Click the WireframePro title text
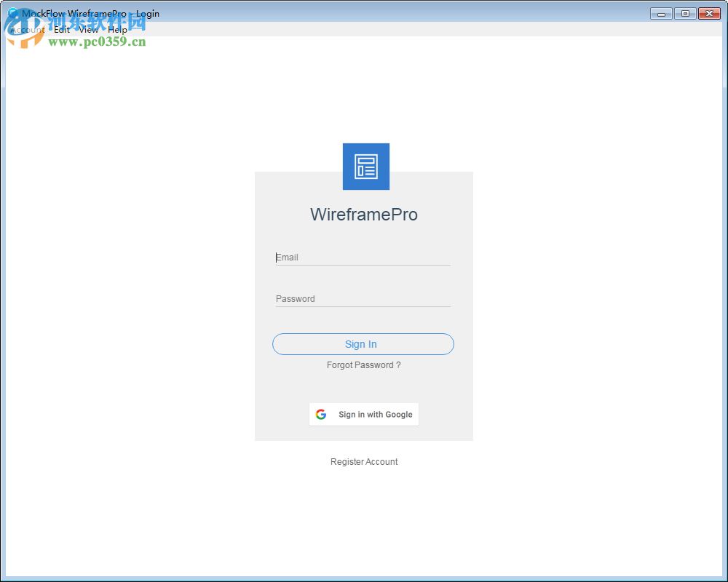 [x=363, y=215]
